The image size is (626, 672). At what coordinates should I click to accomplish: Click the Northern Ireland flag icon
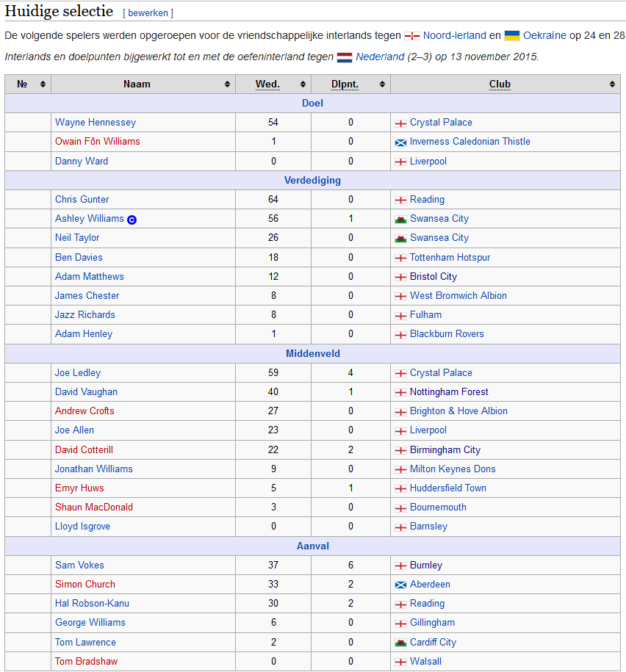412,36
